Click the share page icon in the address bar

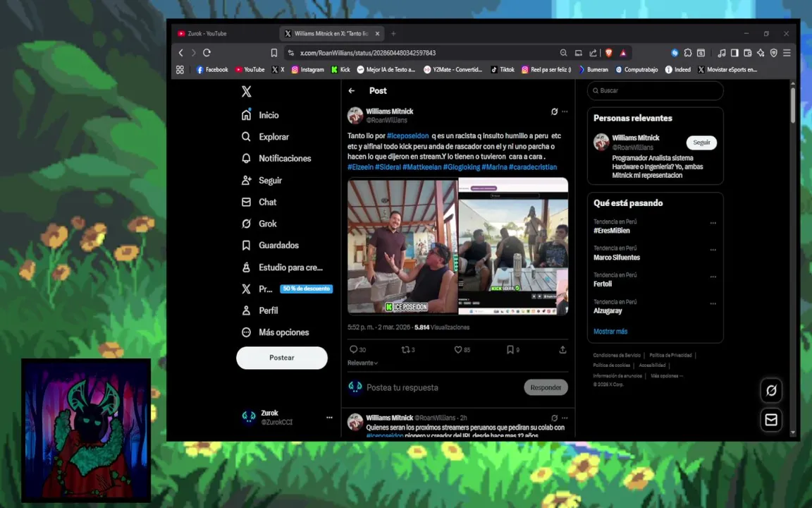(593, 53)
